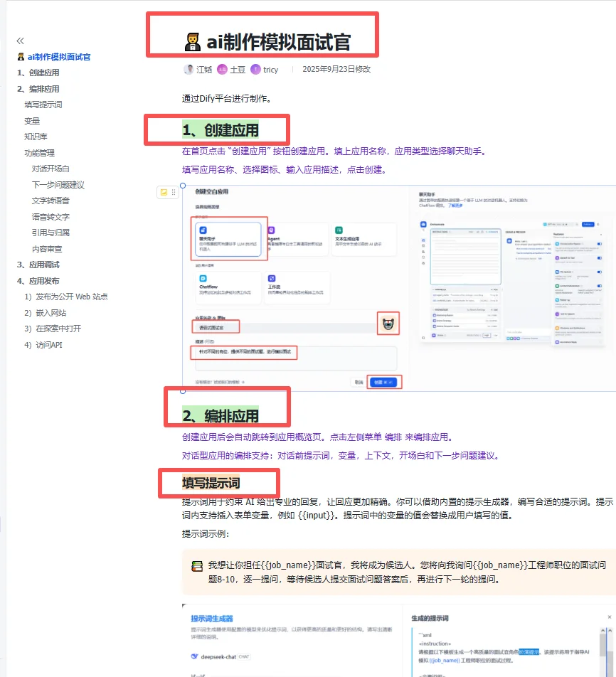Click the paragraph starting '在首页点击'
616x677 pixels.
click(x=336, y=151)
